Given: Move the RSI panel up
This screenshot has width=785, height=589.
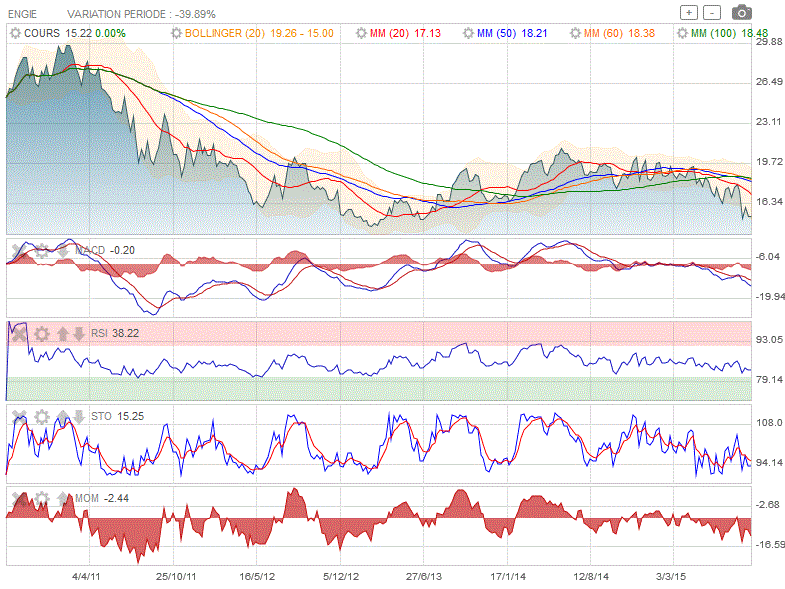Looking at the screenshot, I should click(x=62, y=333).
